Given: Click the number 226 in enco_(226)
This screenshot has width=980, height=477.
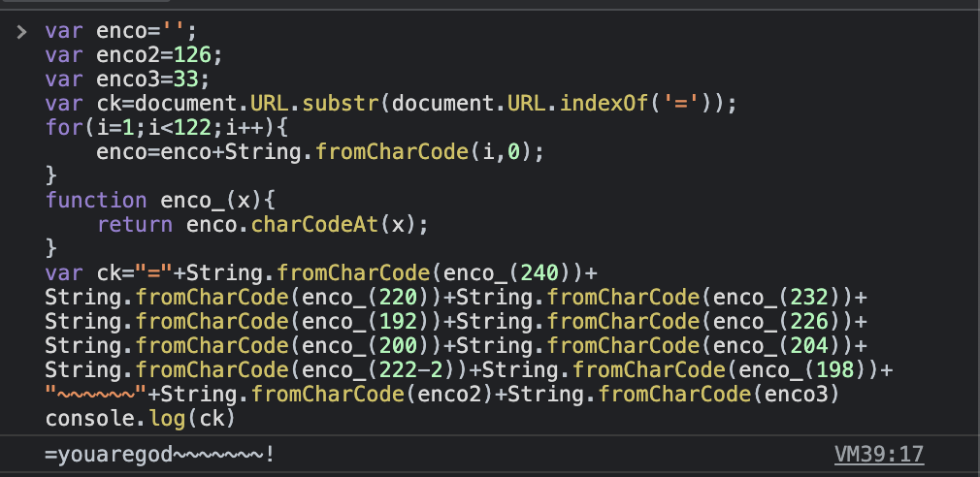Looking at the screenshot, I should click(809, 322).
